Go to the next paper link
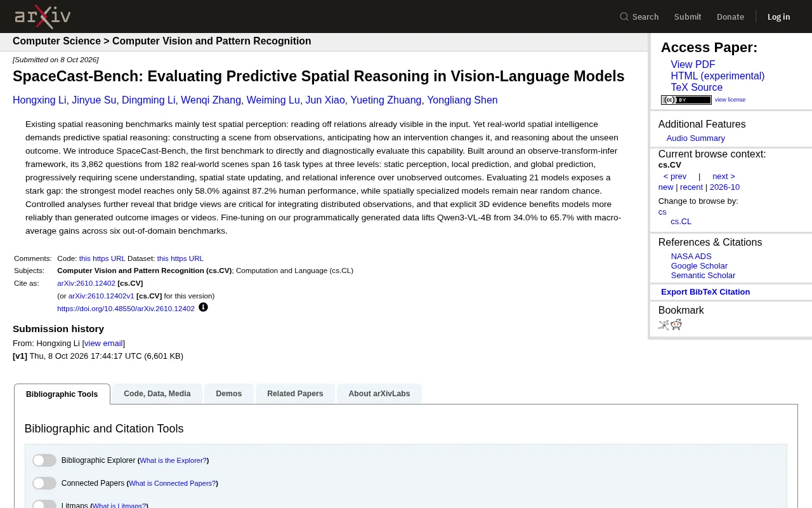The width and height of the screenshot is (812, 508). click(x=724, y=177)
